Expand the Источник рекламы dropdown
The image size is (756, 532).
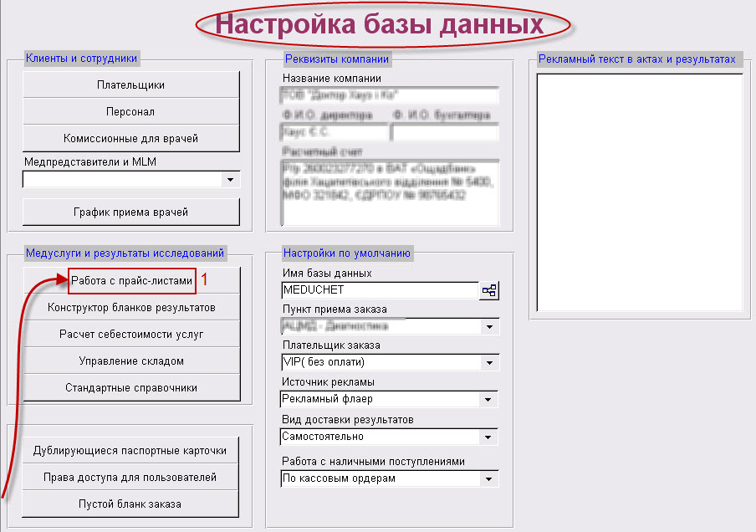point(488,399)
